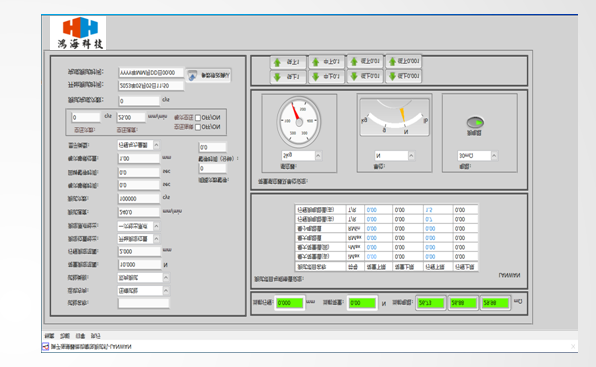596x367 pixels.
Task: Open the dropdown below the round dial gauge
Action: (x=302, y=155)
